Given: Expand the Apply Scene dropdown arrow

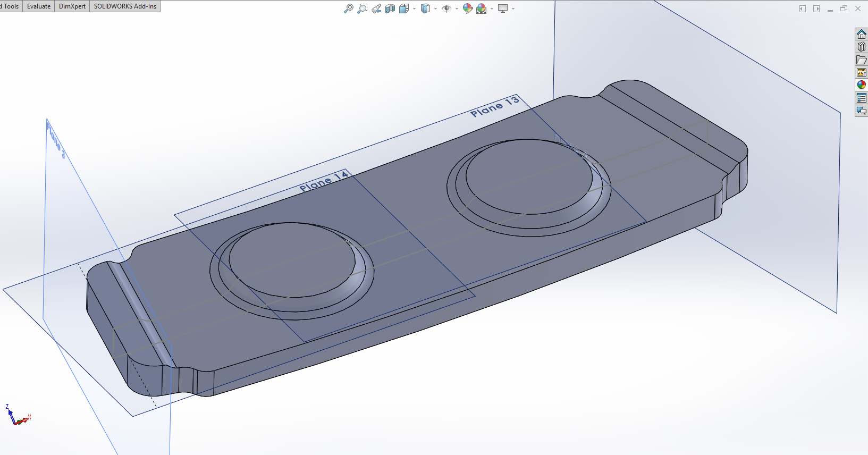Looking at the screenshot, I should click(x=492, y=9).
